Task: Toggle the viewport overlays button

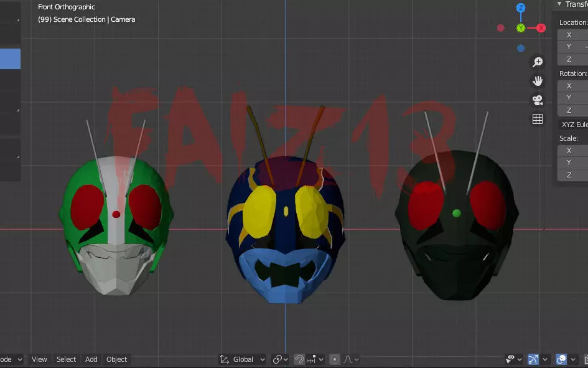Action: [x=561, y=359]
